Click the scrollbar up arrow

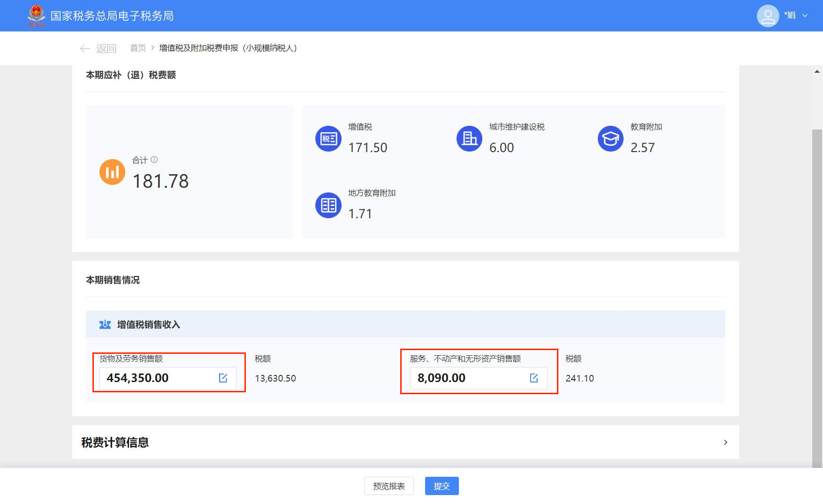[x=817, y=72]
